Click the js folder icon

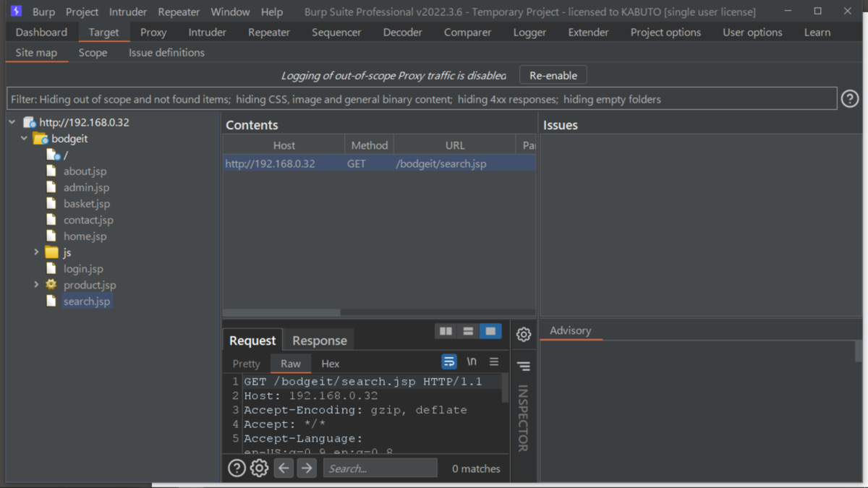coord(51,252)
